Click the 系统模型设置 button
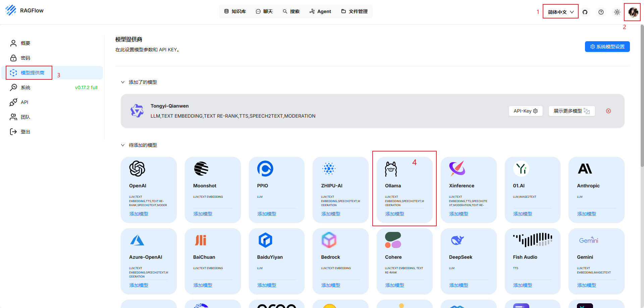Viewport: 644px width, 308px height. [607, 47]
